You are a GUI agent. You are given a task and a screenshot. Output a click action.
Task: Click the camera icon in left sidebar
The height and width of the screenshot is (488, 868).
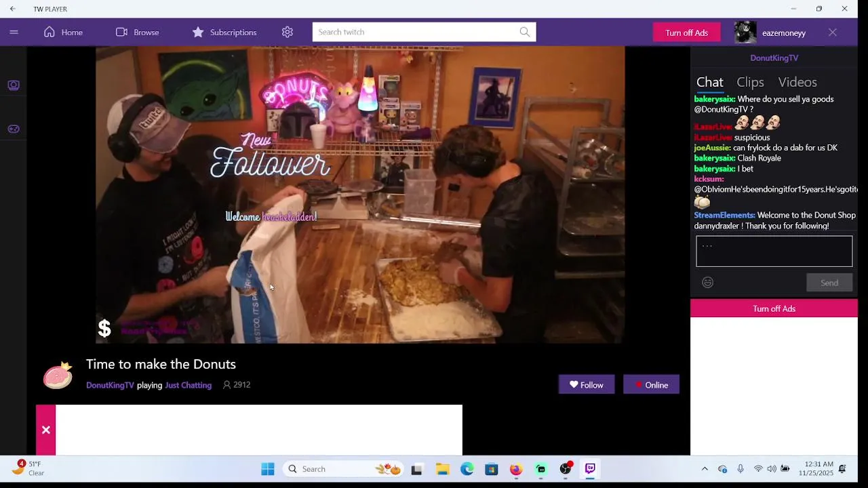click(x=14, y=85)
